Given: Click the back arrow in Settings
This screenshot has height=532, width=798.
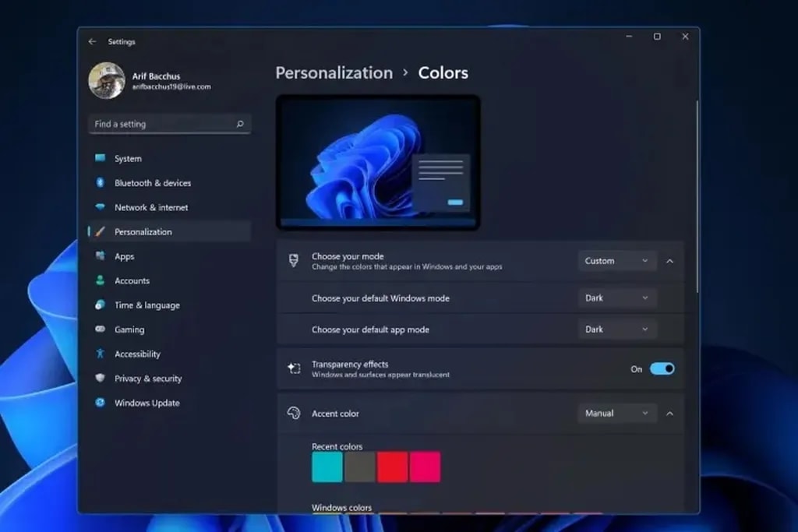Looking at the screenshot, I should tap(93, 41).
